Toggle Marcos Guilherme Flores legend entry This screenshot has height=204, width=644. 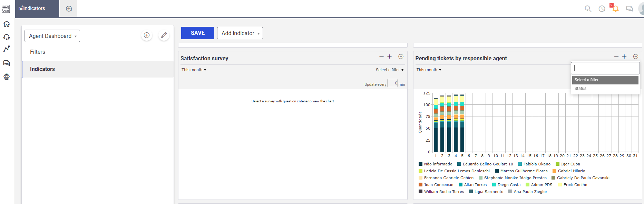point(521,171)
